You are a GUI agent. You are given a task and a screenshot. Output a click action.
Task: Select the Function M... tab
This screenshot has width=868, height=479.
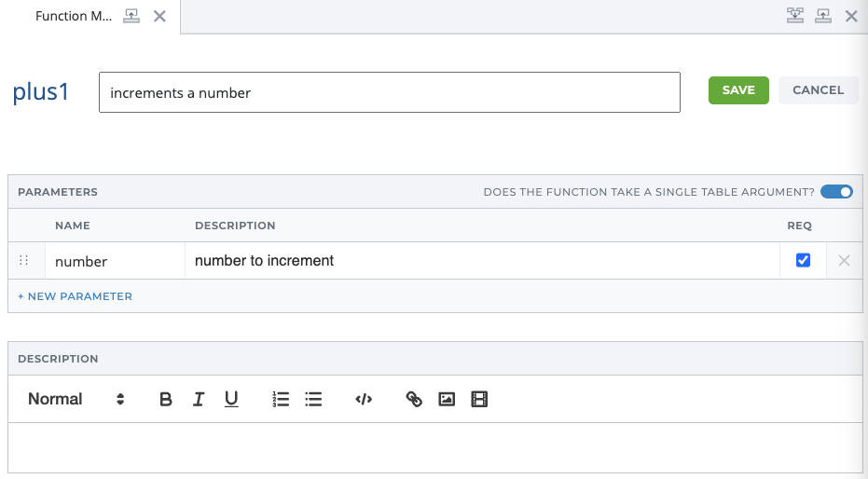[x=75, y=17]
